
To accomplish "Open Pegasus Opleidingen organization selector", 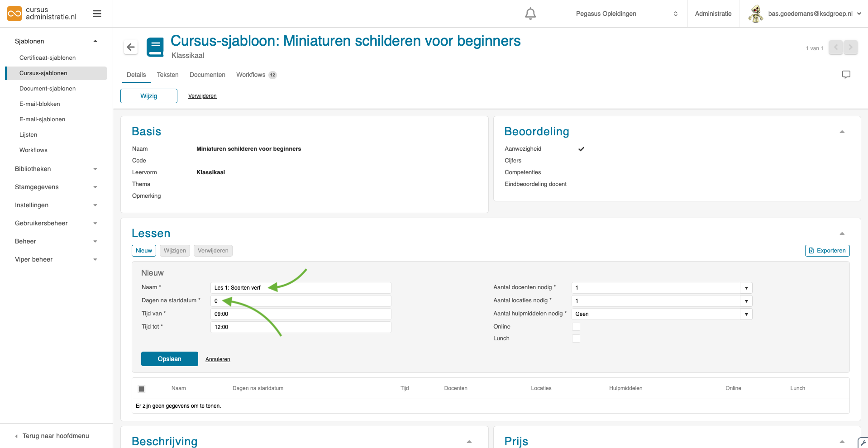I will 626,14.
